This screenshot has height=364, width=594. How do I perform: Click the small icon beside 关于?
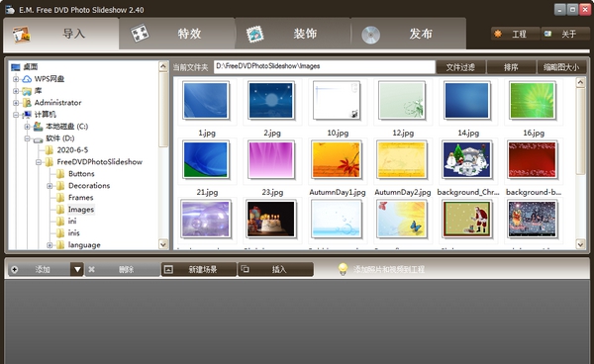point(547,34)
